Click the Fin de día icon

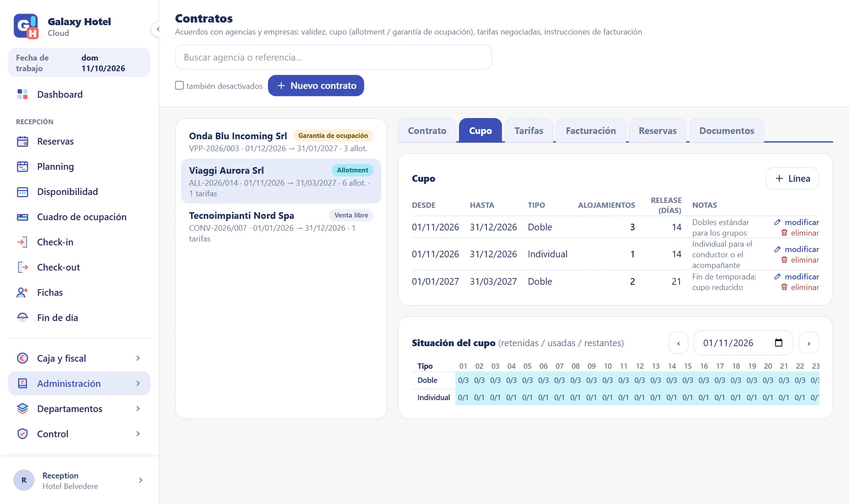(x=22, y=318)
